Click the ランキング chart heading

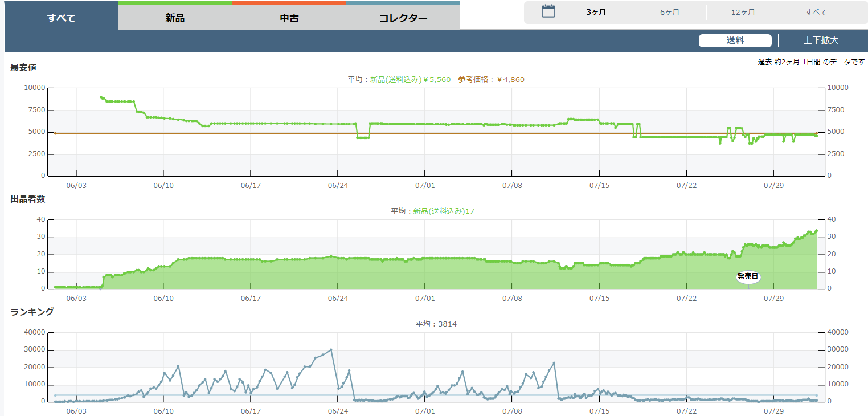click(x=32, y=312)
